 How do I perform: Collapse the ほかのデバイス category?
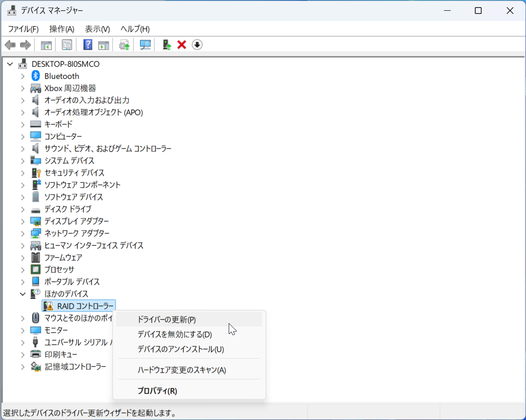(x=22, y=294)
